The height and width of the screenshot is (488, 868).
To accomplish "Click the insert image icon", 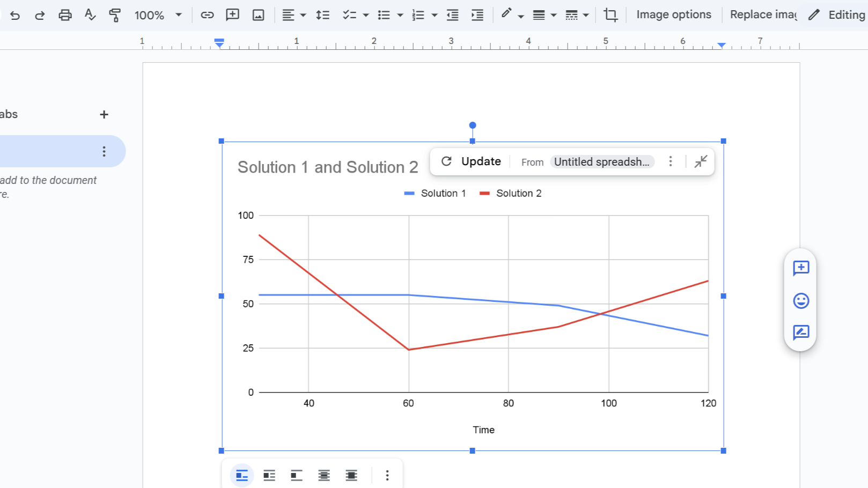I will click(x=258, y=14).
